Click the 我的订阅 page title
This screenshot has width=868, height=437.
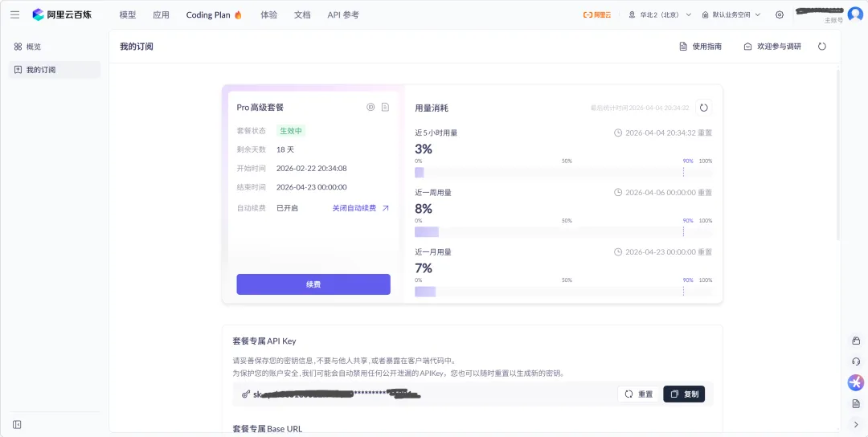coord(136,47)
